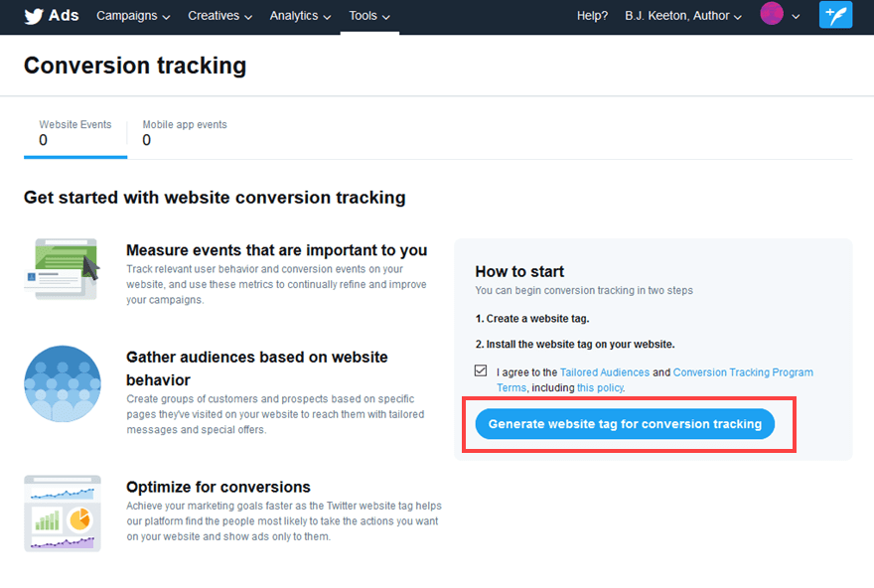Screen dimensions: 874x588
Task: Select the measure events webpage illustration
Action: (x=62, y=268)
